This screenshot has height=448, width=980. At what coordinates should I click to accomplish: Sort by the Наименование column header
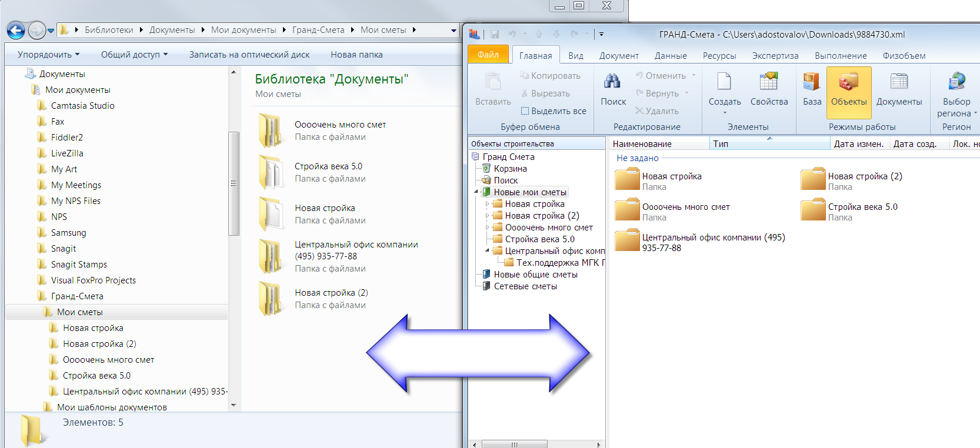658,143
